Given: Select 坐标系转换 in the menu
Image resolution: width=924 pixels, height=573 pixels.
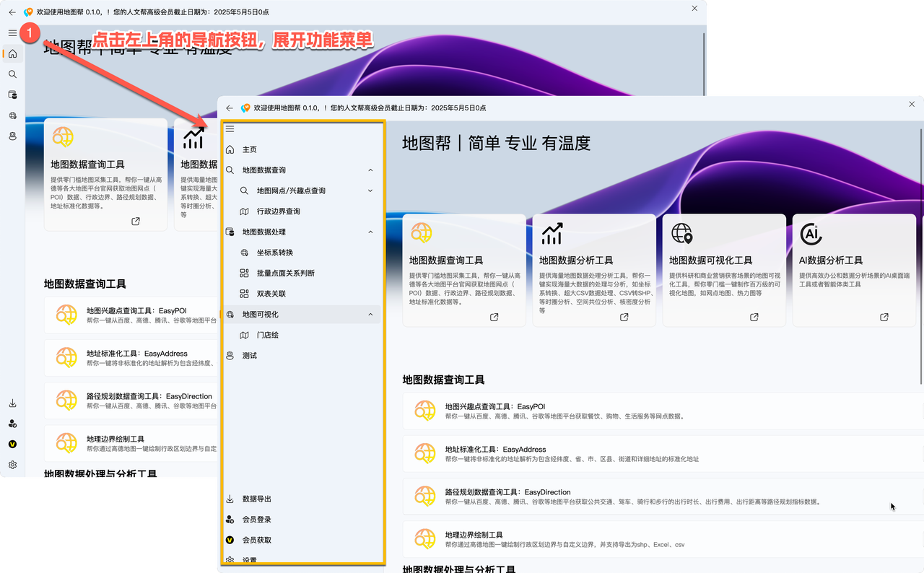Looking at the screenshot, I should coord(302,253).
